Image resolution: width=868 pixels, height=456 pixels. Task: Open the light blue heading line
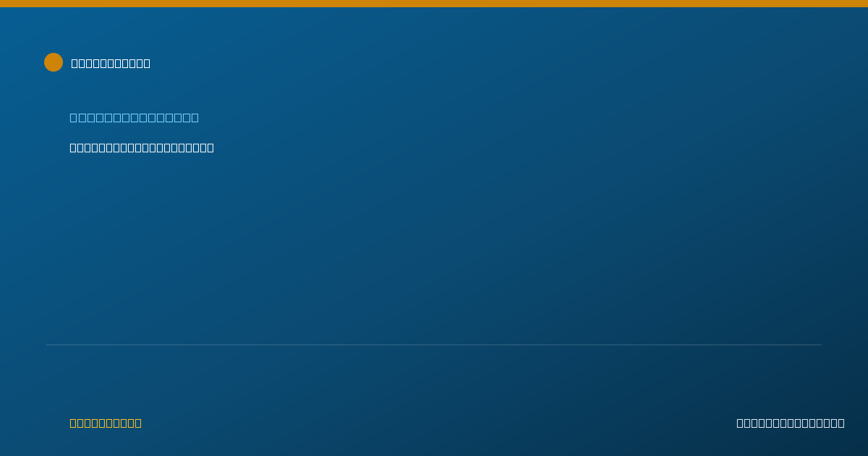point(134,117)
